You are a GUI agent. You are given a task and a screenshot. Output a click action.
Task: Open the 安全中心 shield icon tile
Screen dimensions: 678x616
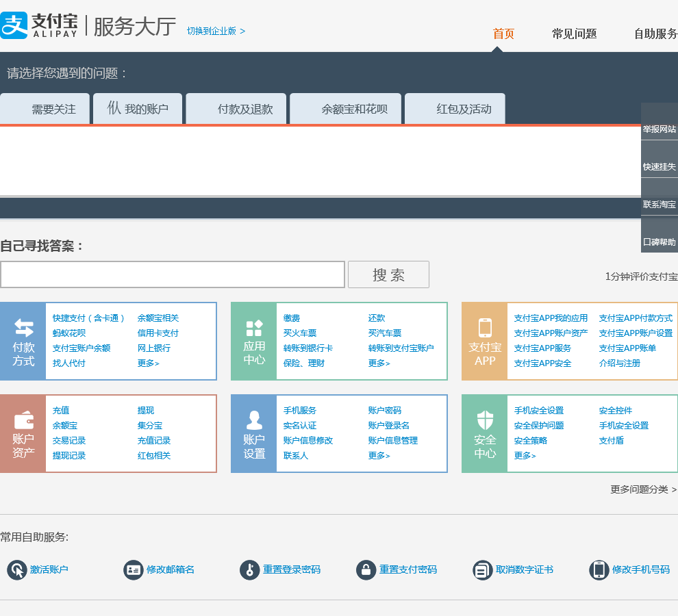point(485,433)
